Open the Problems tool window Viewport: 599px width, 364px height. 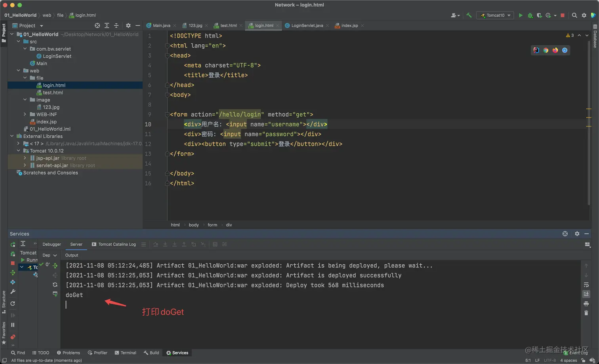coord(68,353)
